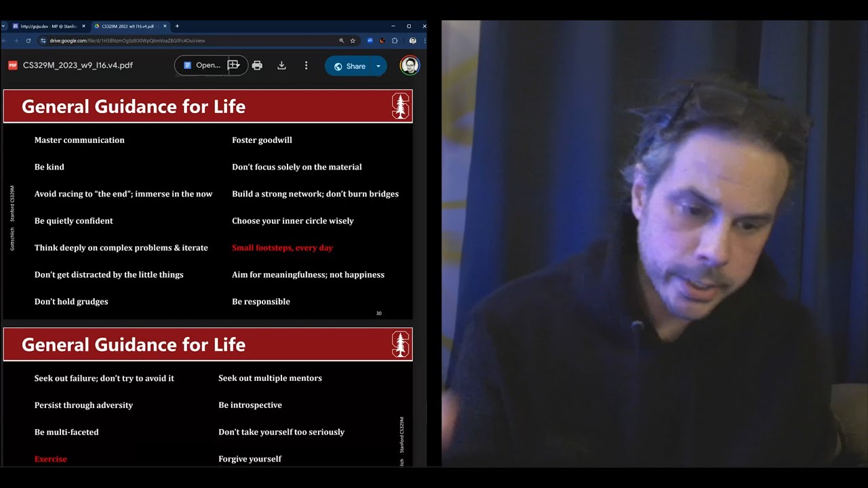The image size is (868, 488).
Task: Click the add comment icon
Action: point(234,66)
